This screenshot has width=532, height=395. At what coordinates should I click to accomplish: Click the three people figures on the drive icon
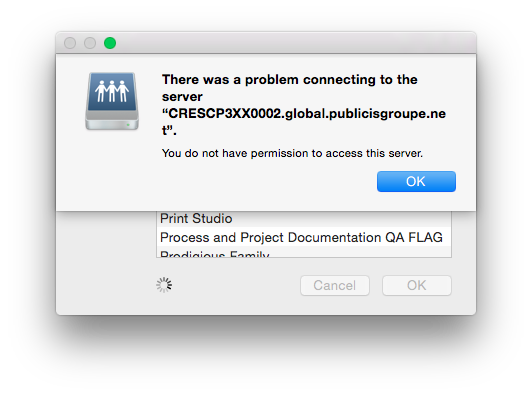(x=112, y=91)
